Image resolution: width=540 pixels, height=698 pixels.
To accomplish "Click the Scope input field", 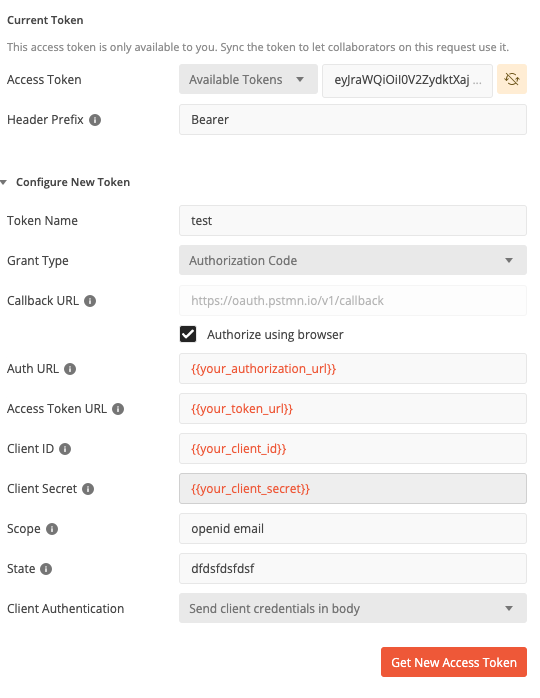I will (353, 528).
